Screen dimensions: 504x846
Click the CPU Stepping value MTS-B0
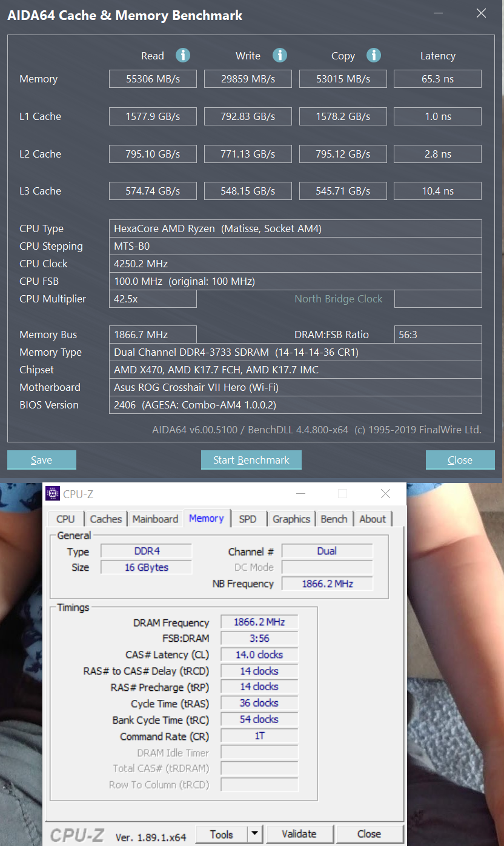296,246
